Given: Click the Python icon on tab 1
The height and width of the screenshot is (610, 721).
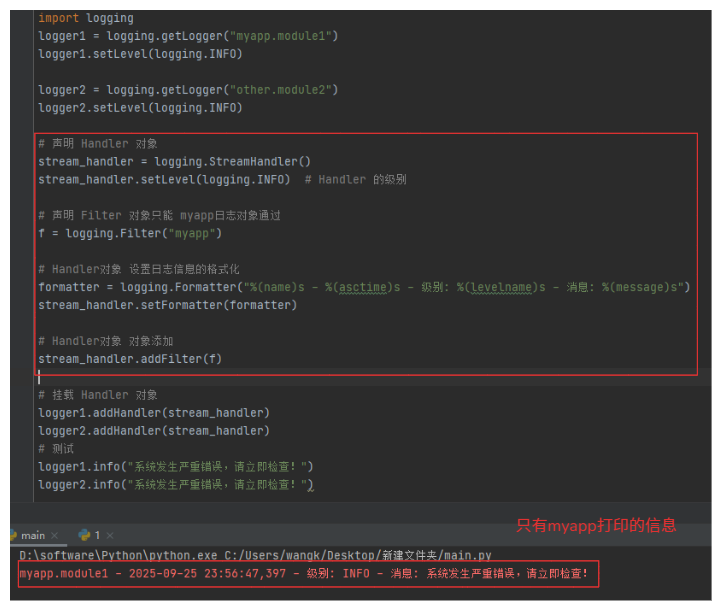Looking at the screenshot, I should [x=84, y=535].
